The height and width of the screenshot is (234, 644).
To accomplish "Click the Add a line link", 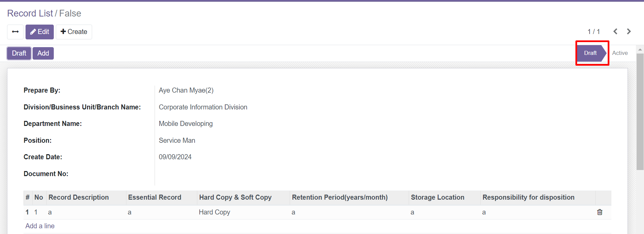I will click(40, 226).
